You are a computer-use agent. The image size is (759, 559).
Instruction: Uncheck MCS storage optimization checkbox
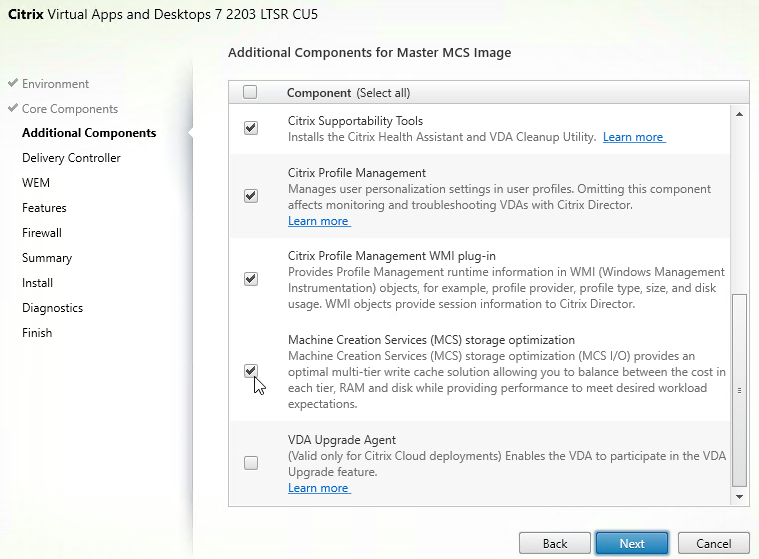click(x=251, y=371)
